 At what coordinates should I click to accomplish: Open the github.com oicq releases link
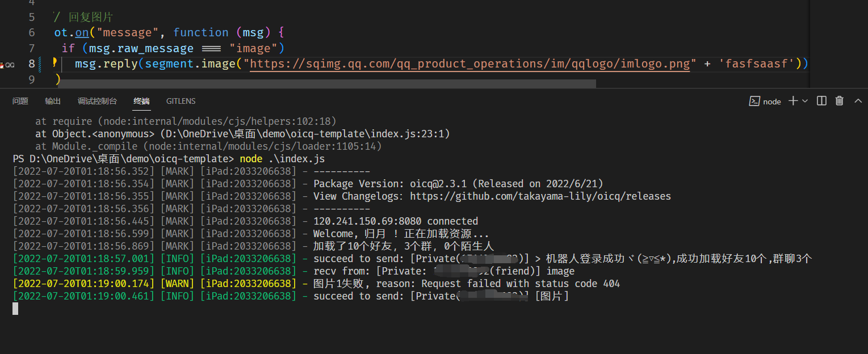point(540,196)
